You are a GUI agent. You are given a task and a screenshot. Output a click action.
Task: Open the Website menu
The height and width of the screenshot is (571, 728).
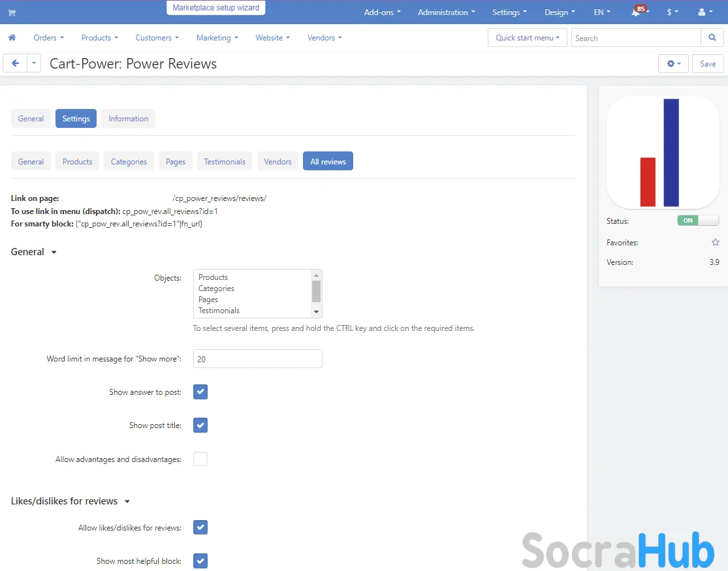point(272,38)
